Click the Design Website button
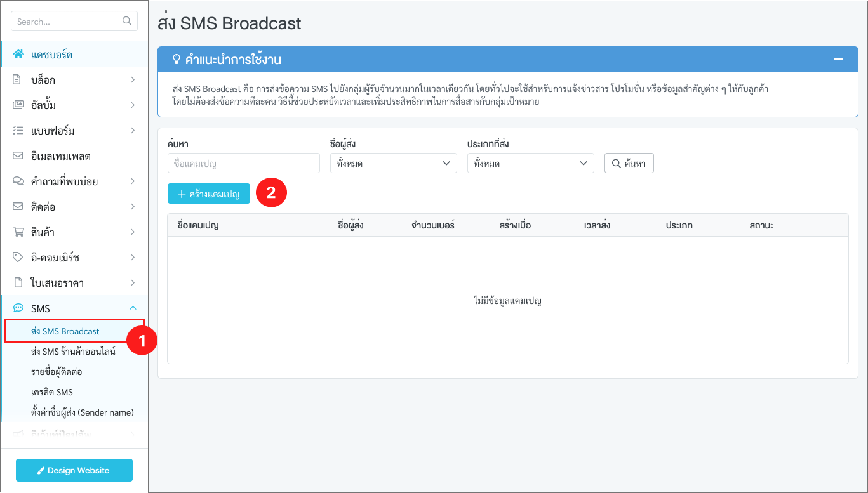868x493 pixels. click(74, 470)
